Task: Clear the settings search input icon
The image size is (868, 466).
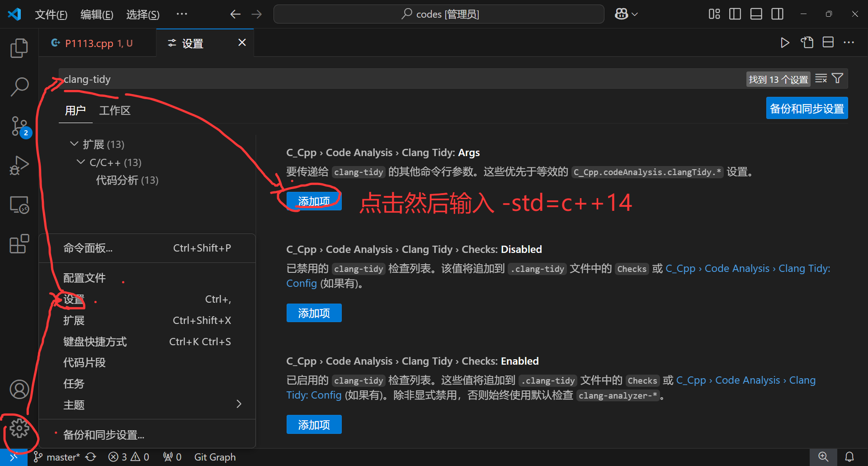Action: tap(821, 79)
